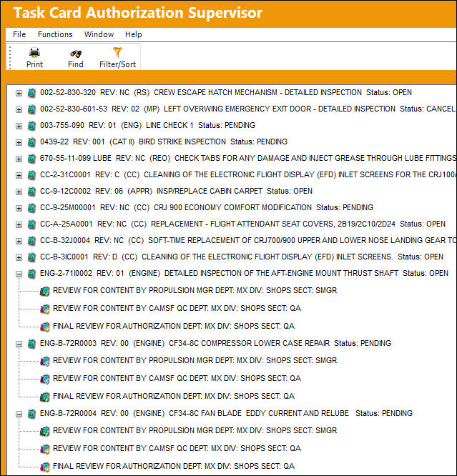Select final review text under ENG-B-72R0003
This screenshot has width=457, height=476.
(174, 396)
